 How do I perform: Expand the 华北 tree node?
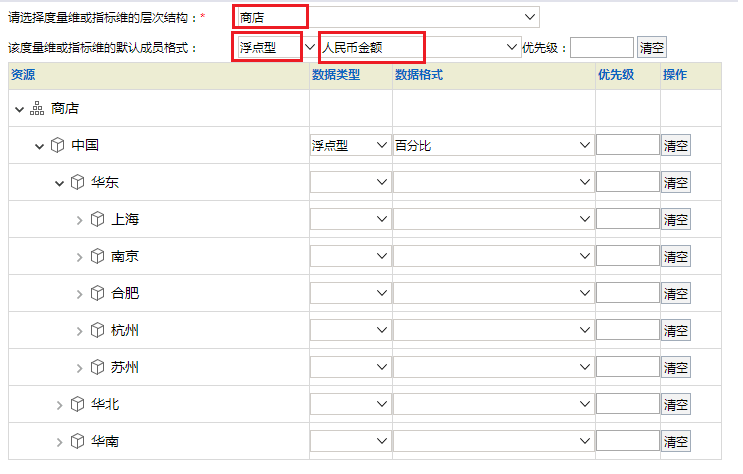pyautogui.click(x=59, y=405)
